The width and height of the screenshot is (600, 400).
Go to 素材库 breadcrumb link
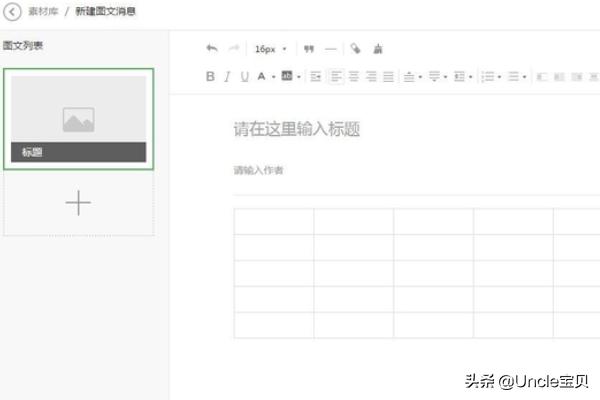pos(43,11)
